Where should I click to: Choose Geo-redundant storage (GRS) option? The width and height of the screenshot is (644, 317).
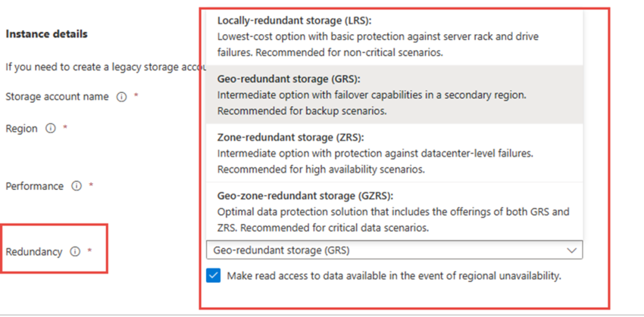point(394,95)
